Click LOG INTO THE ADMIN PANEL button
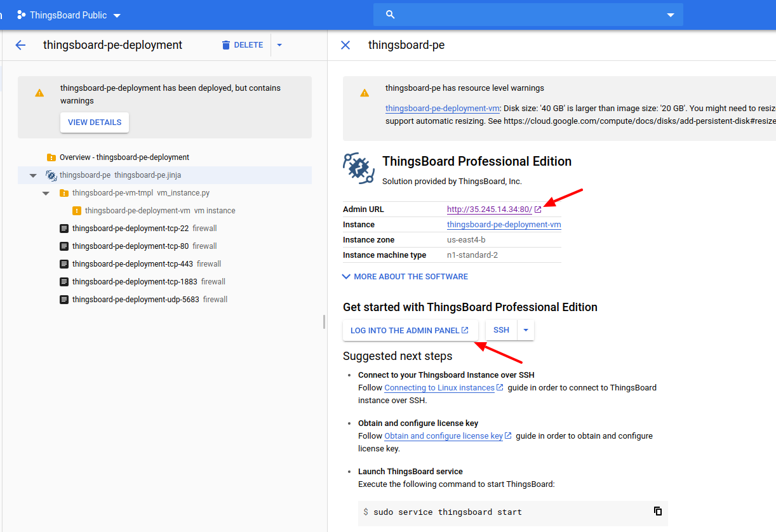776x532 pixels. click(x=410, y=330)
